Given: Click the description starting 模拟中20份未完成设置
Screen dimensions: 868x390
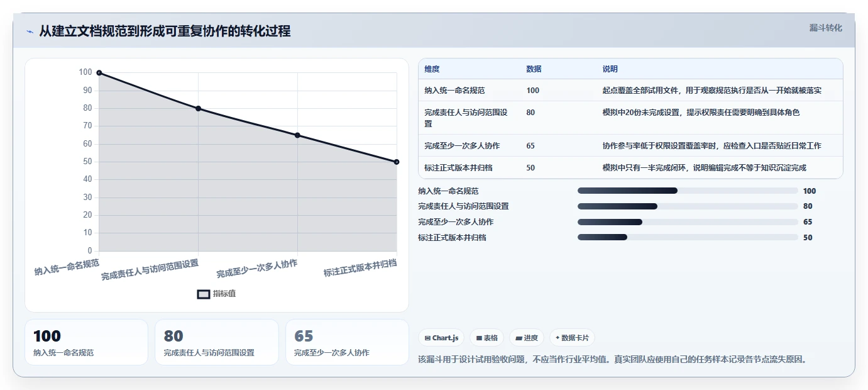Looking at the screenshot, I should [x=701, y=113].
